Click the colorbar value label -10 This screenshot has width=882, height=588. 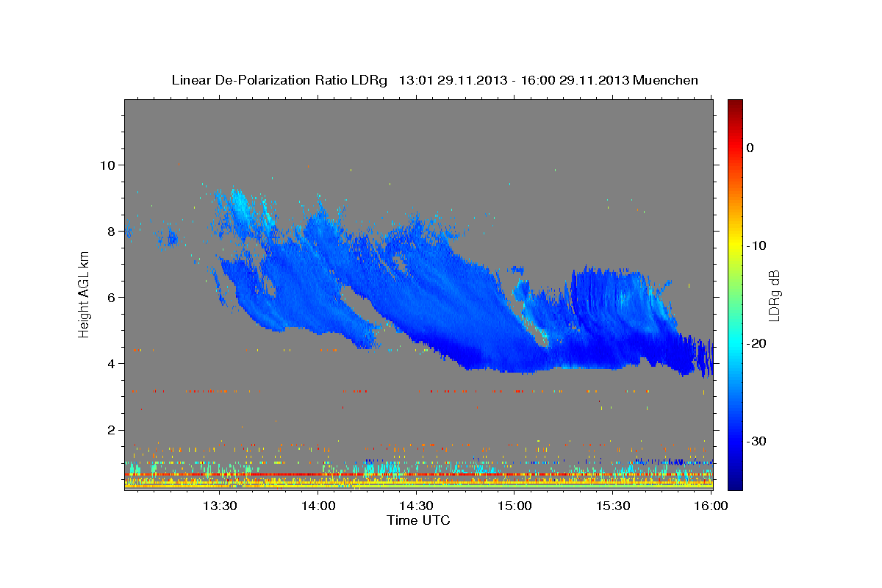[756, 245]
